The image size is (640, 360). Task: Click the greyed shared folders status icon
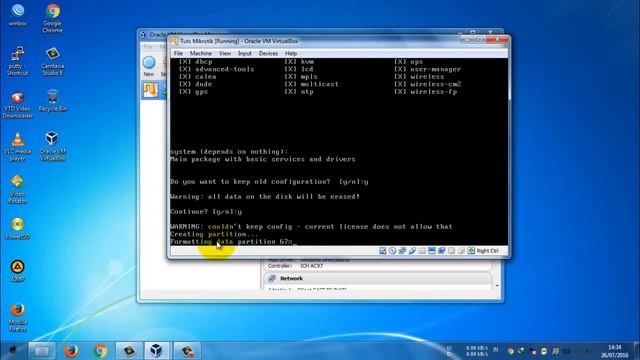pyautogui.click(x=422, y=251)
